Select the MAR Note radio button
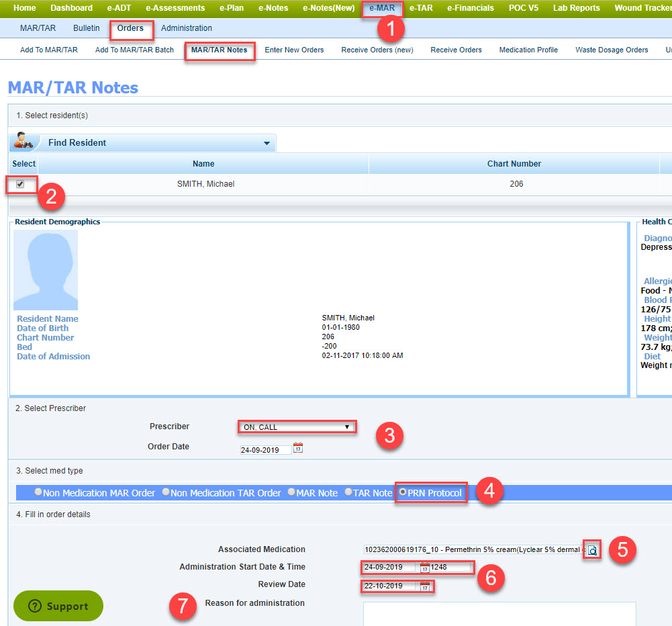This screenshot has width=672, height=626. point(291,493)
